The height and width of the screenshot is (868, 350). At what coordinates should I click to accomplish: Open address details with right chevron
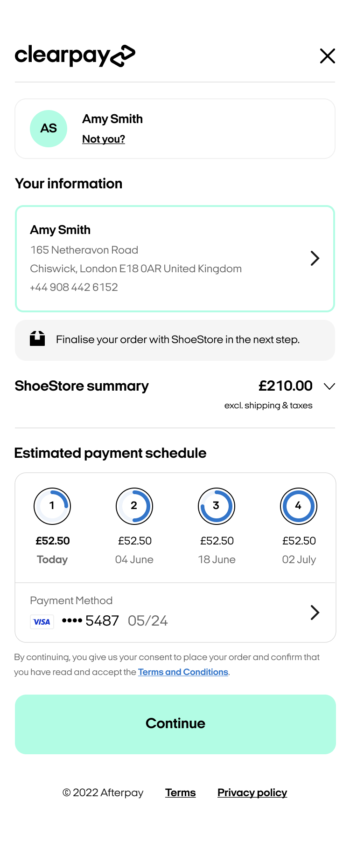(315, 258)
